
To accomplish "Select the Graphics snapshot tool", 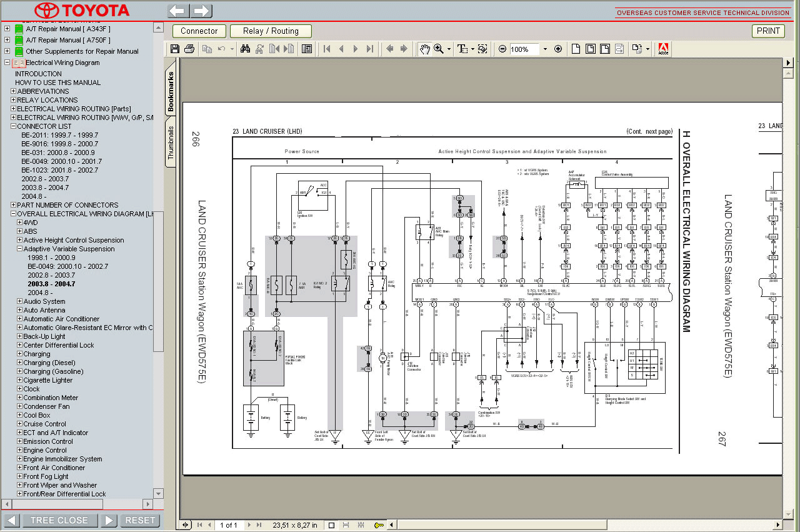I will (482, 49).
